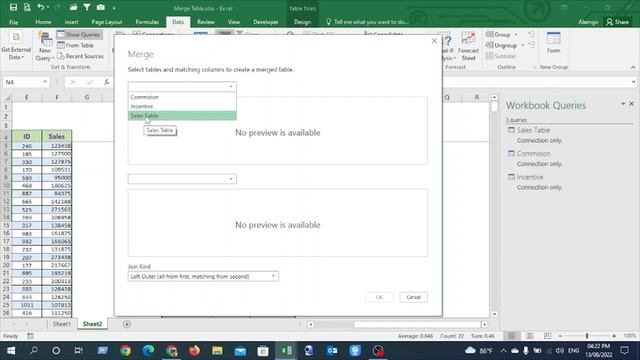640x360 pixels.
Task: Open the Developer tab
Action: pyautogui.click(x=266, y=22)
